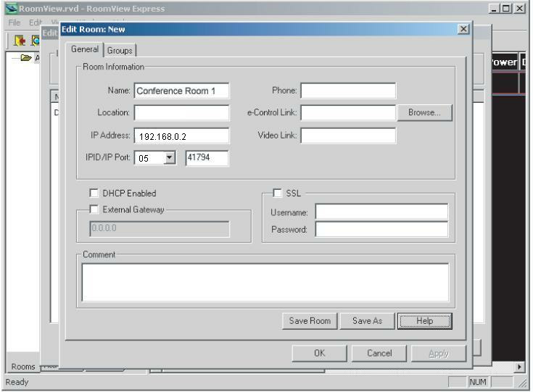
Task: Click the Apply button
Action: tap(439, 354)
